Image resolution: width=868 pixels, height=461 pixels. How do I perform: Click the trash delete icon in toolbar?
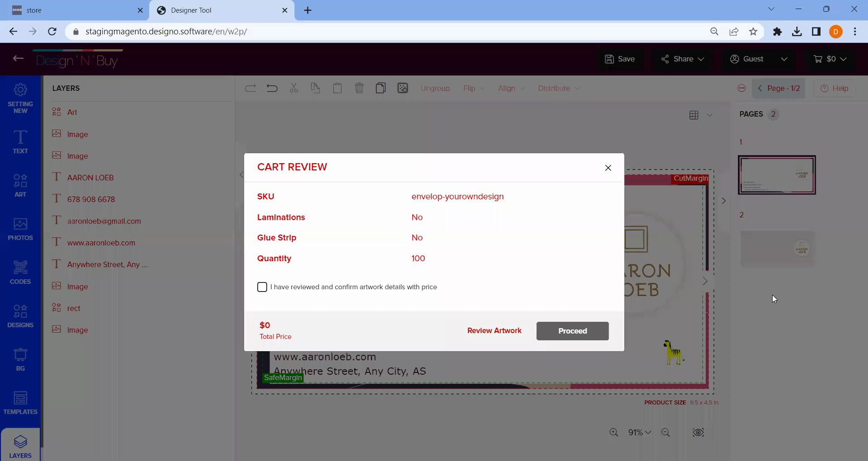point(359,88)
